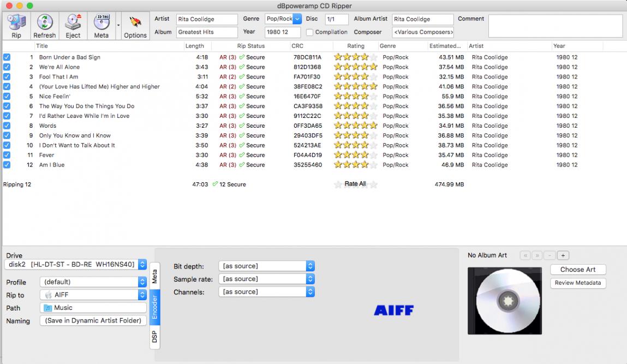Image resolution: width=627 pixels, height=364 pixels.
Task: Click the plus button to add album art
Action: (x=563, y=255)
